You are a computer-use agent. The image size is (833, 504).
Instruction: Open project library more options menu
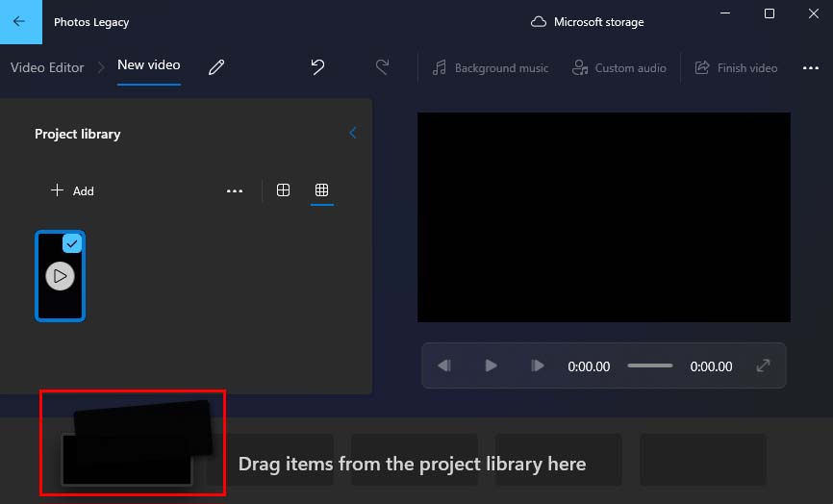(235, 190)
